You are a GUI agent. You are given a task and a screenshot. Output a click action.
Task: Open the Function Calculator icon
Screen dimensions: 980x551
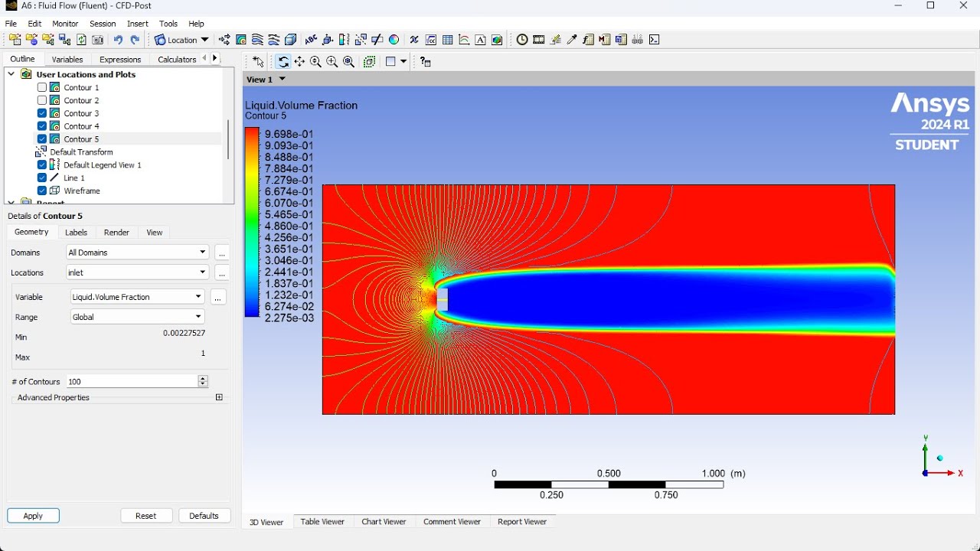click(588, 40)
